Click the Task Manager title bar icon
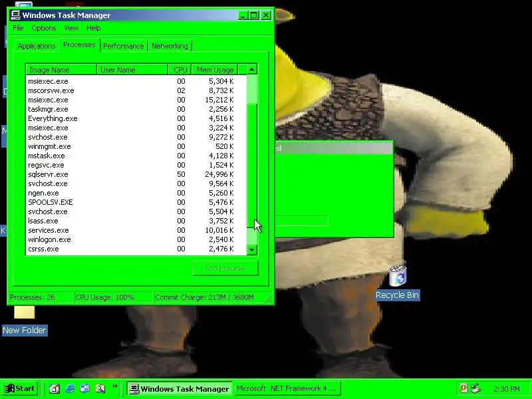The image size is (532, 399). 15,15
